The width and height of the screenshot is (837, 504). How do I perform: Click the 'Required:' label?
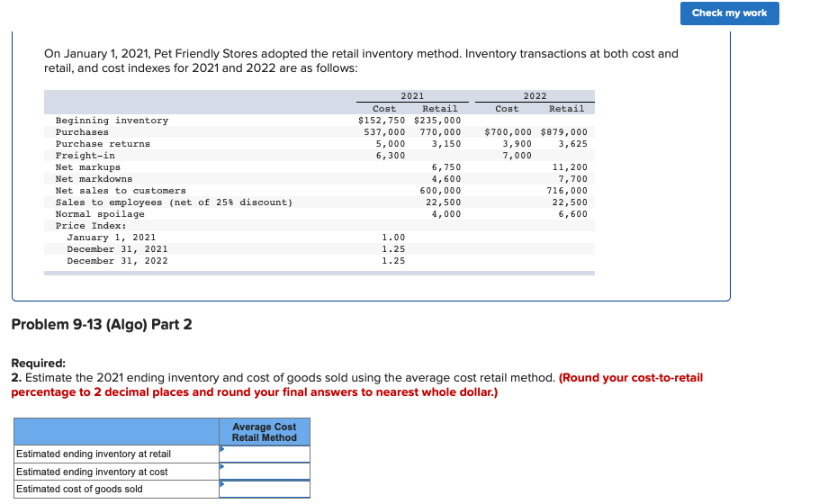coord(39,363)
